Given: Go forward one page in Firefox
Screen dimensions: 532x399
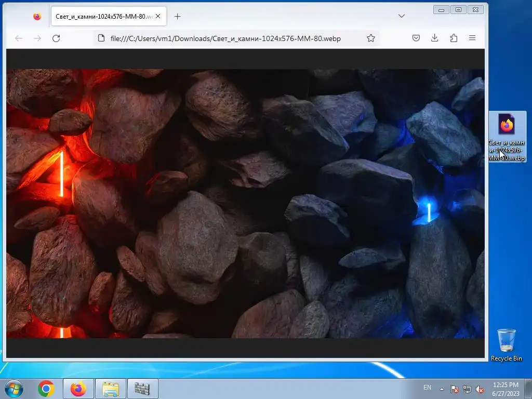Looking at the screenshot, I should point(37,38).
